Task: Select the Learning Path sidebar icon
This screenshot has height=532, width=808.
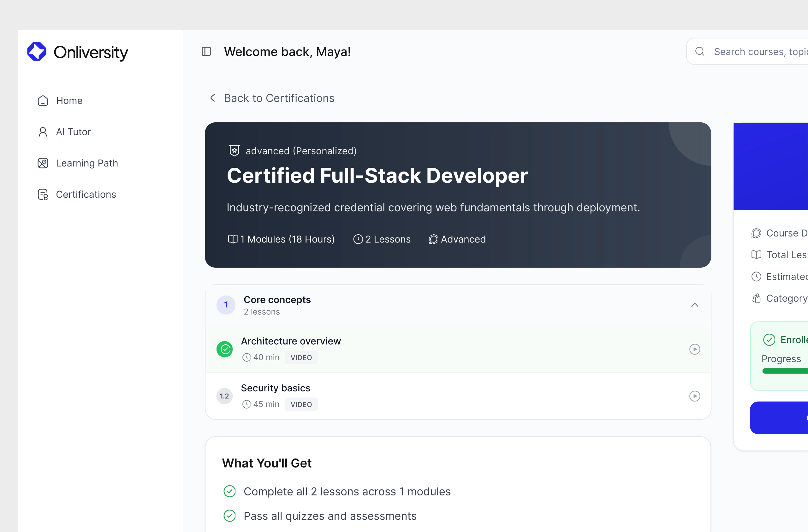Action: pos(42,163)
